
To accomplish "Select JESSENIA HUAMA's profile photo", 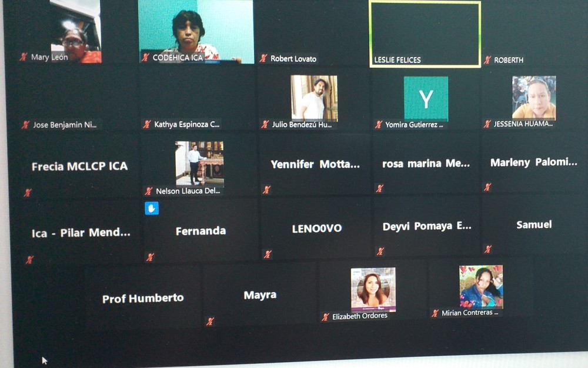I will [533, 98].
